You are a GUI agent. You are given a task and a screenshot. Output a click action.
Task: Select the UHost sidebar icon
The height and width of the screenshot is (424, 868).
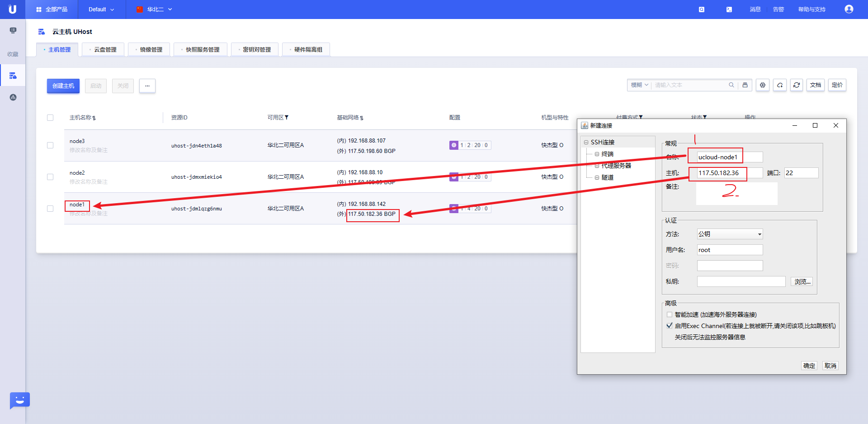(13, 76)
